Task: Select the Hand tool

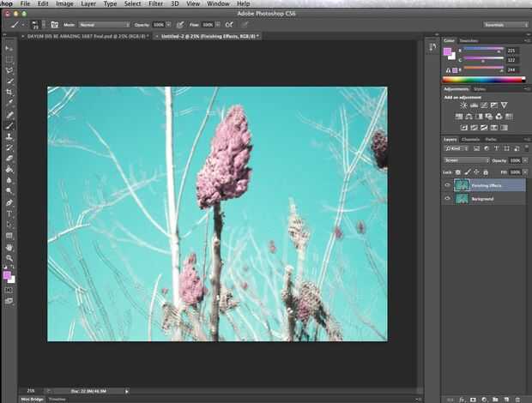Action: click(9, 248)
